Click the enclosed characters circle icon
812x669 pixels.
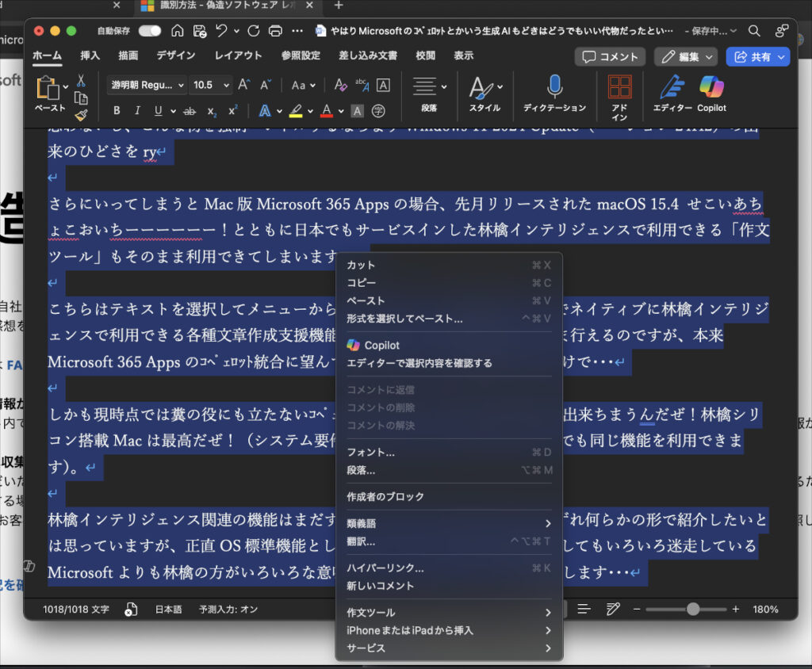pos(378,111)
